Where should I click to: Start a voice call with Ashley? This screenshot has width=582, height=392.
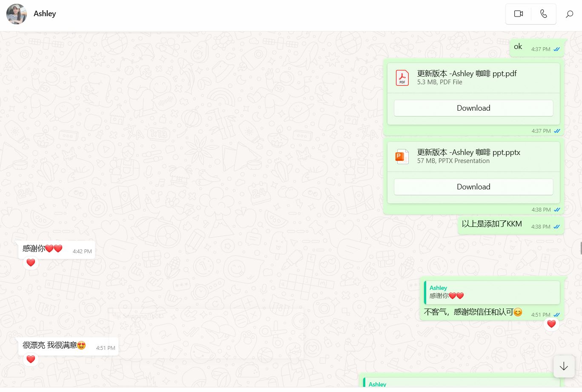point(543,14)
